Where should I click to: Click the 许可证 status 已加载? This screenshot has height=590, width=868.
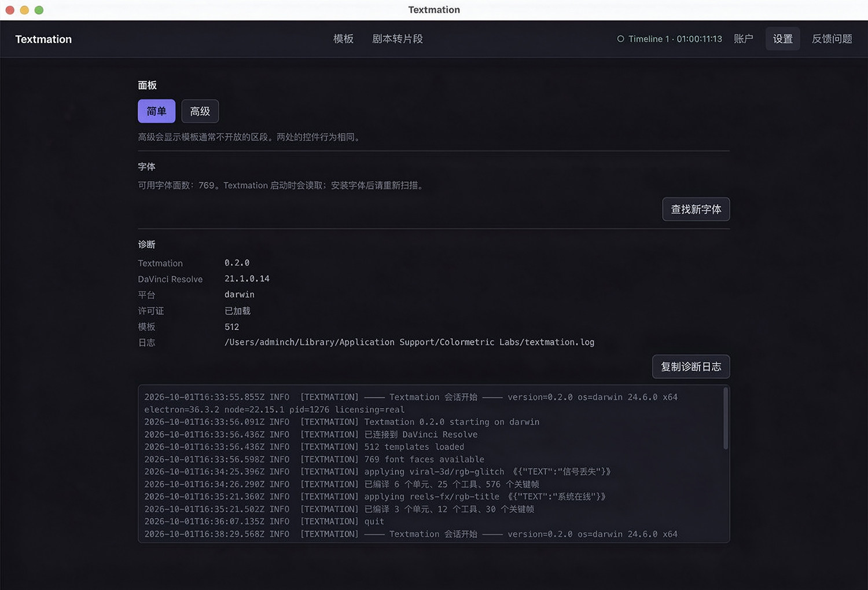237,311
